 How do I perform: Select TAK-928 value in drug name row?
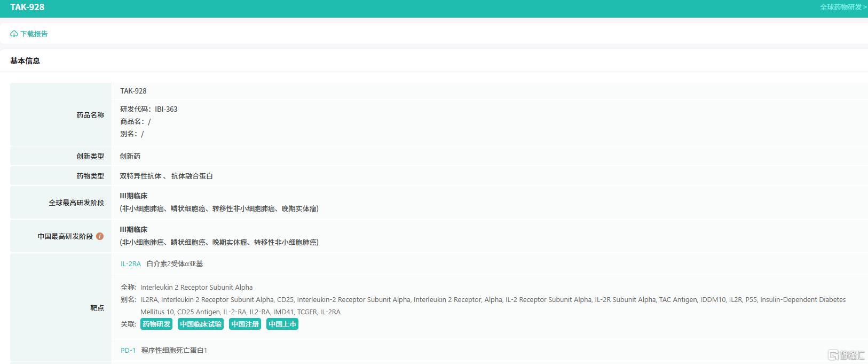133,91
